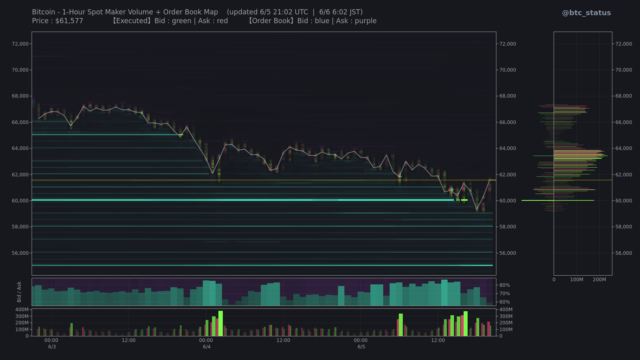640x360 pixels.
Task: Click the '12:00' time label after 6/4
Action: [283, 340]
